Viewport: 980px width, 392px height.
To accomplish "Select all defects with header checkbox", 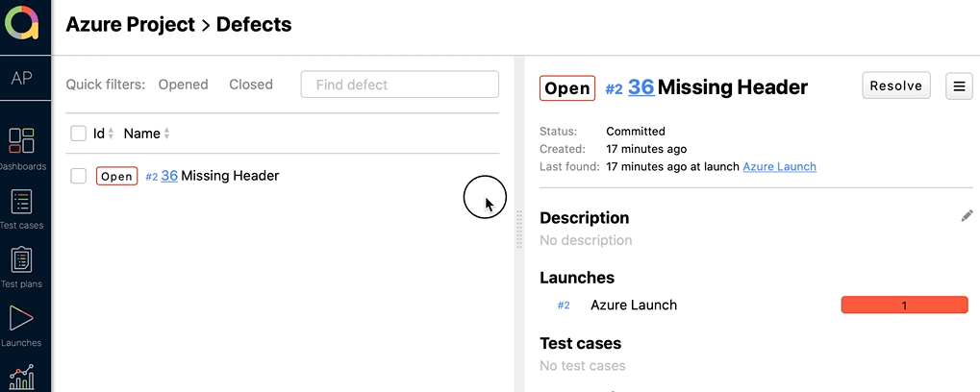I will click(79, 134).
